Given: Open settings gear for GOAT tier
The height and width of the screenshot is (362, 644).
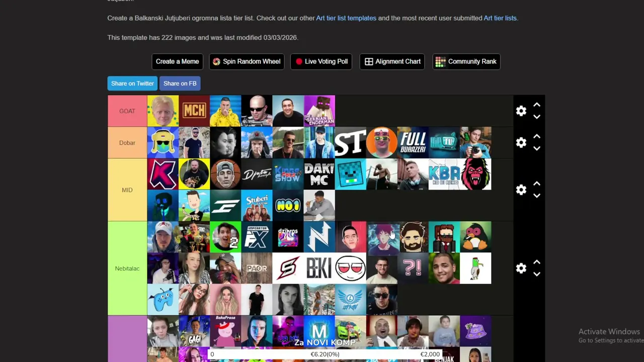Looking at the screenshot, I should click(x=521, y=111).
